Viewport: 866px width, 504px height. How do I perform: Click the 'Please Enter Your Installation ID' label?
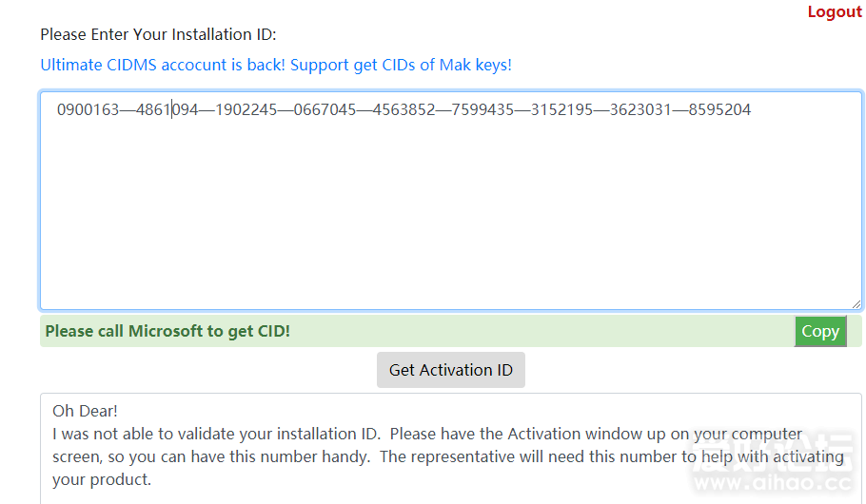coord(158,34)
